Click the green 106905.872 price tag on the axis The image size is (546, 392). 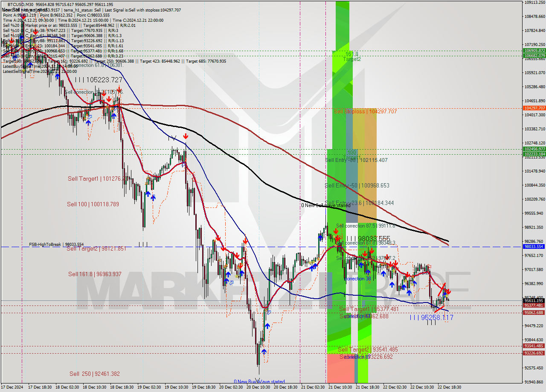(x=534, y=51)
